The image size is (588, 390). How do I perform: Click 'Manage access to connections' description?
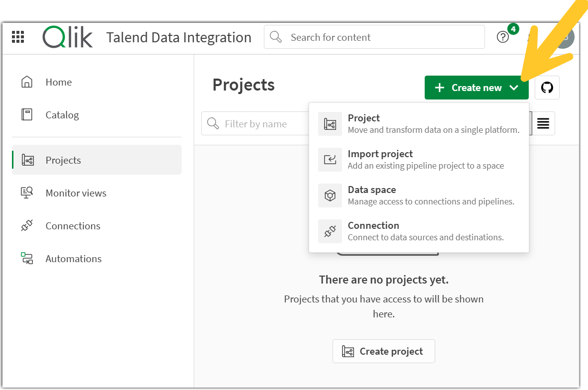point(431,201)
